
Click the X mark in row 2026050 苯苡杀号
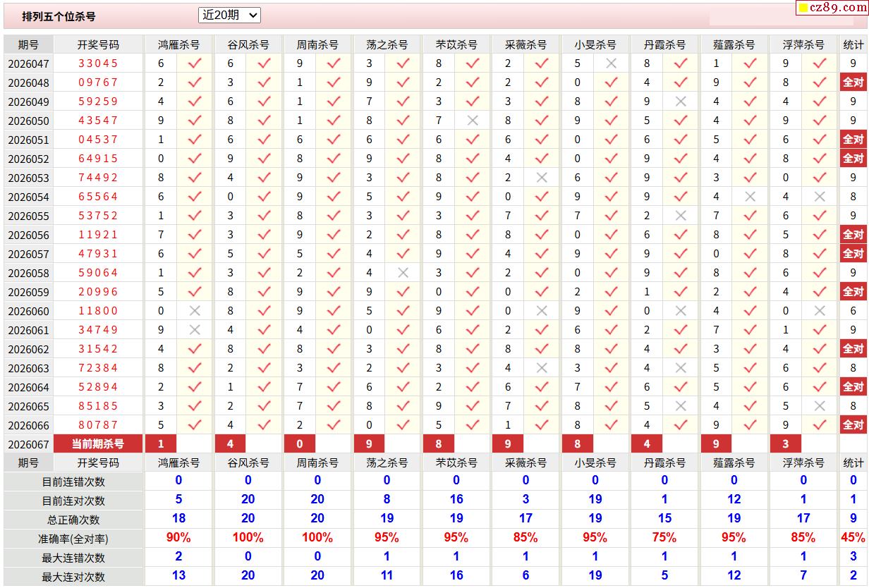(x=473, y=121)
